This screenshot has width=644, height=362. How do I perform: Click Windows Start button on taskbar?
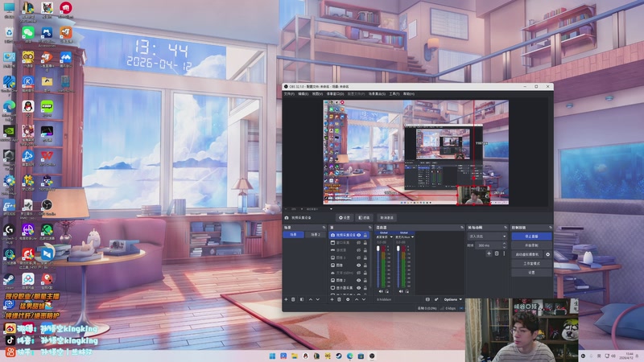272,356
